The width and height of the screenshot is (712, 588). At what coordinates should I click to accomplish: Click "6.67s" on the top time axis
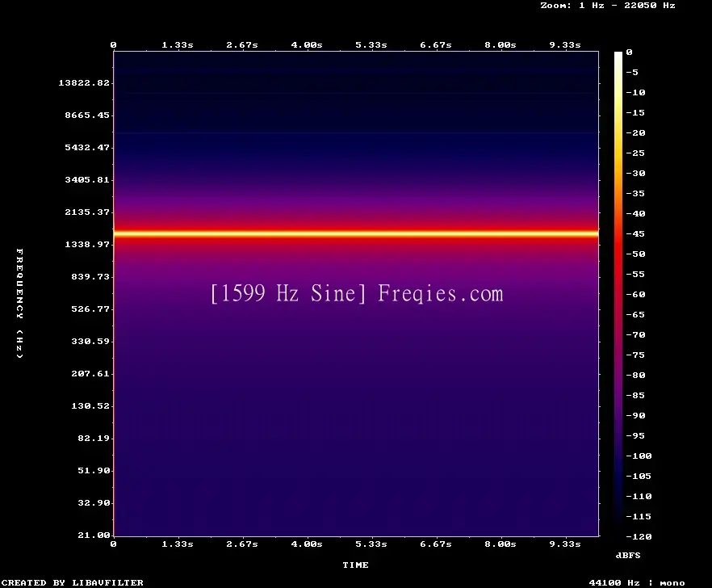[x=435, y=45]
